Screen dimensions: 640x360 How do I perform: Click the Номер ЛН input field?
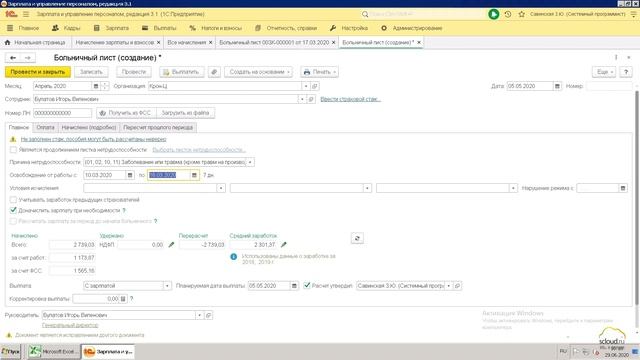point(62,113)
